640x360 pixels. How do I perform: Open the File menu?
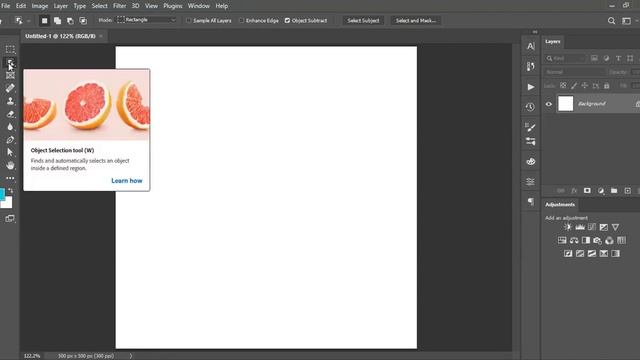(x=5, y=6)
